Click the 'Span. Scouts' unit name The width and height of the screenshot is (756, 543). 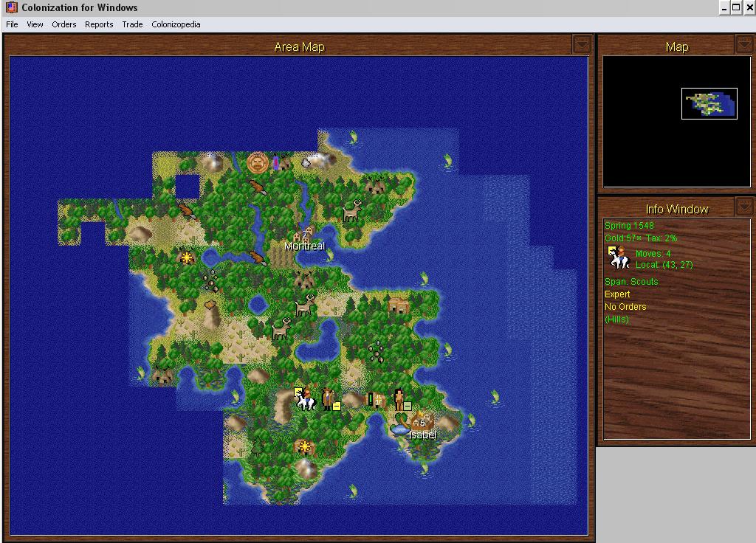[x=631, y=281]
